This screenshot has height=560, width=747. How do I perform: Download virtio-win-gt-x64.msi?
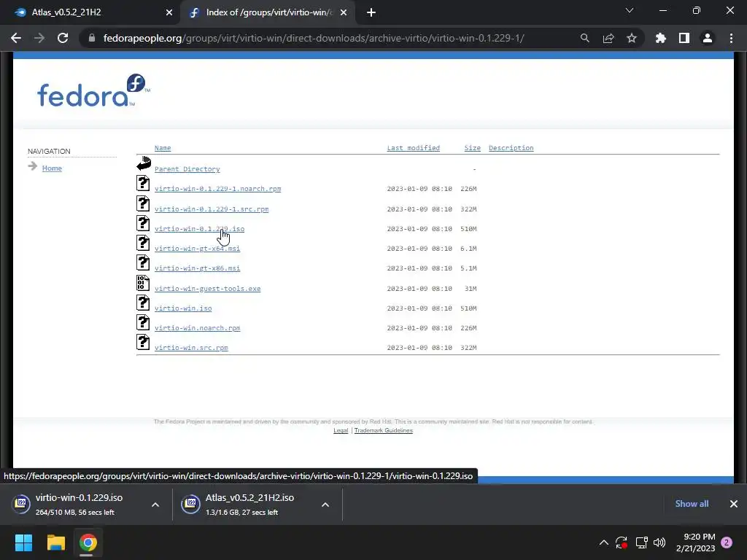tap(197, 249)
